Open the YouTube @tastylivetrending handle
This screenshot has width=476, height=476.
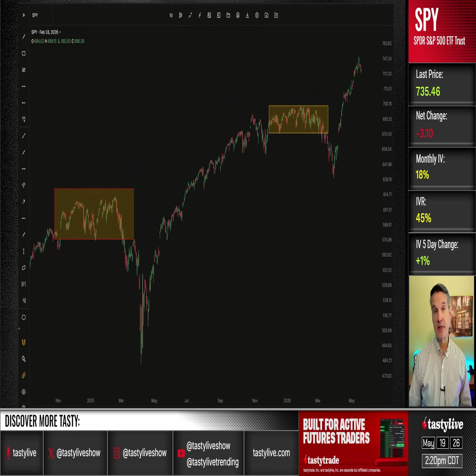(x=212, y=463)
